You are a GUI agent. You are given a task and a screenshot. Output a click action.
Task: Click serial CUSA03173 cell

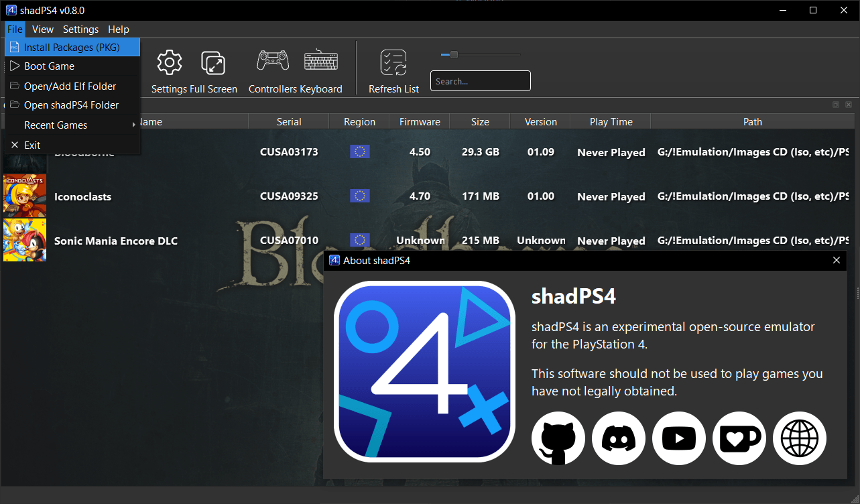(289, 151)
